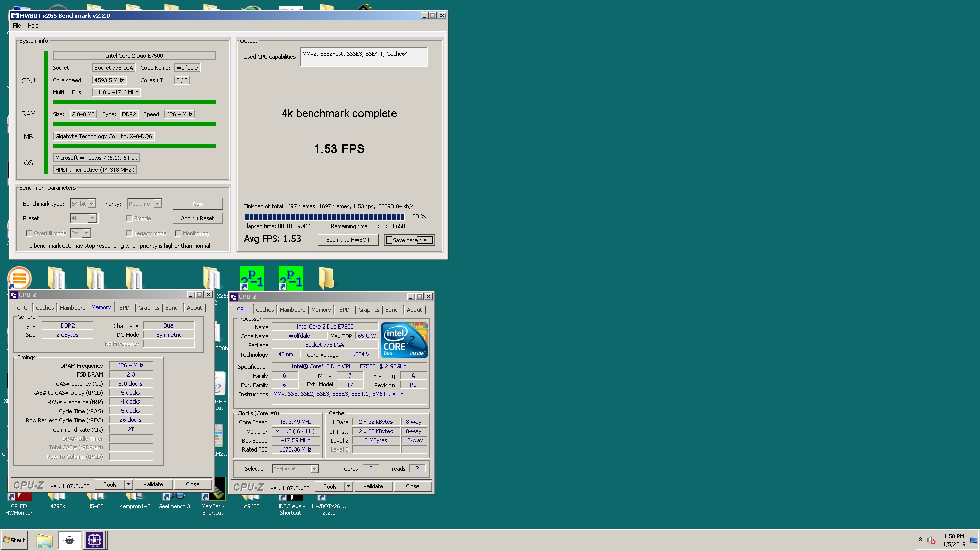The image size is (980, 551).
Task: Click Close button in right CPU-Z window
Action: (412, 486)
